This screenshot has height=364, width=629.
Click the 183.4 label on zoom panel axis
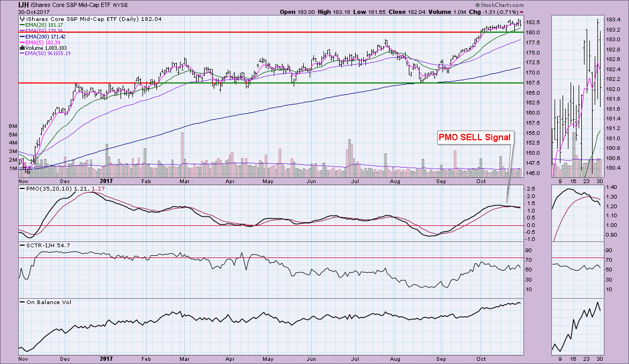613,20
